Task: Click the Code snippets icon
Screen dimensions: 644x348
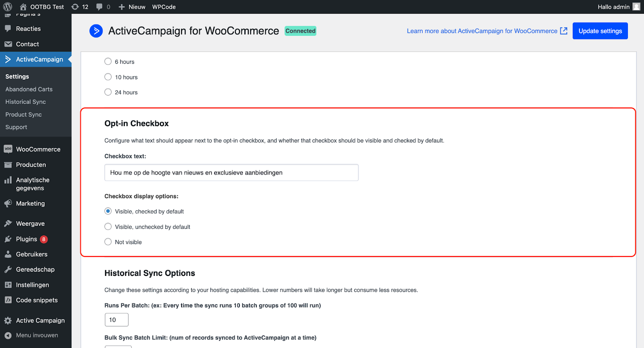Action: [x=8, y=300]
